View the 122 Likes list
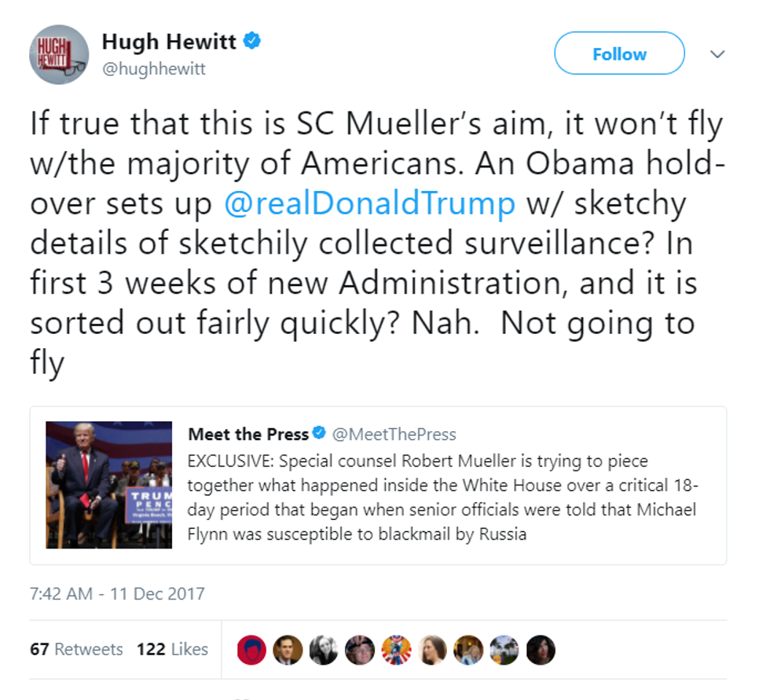The width and height of the screenshot is (770, 700). [x=172, y=649]
